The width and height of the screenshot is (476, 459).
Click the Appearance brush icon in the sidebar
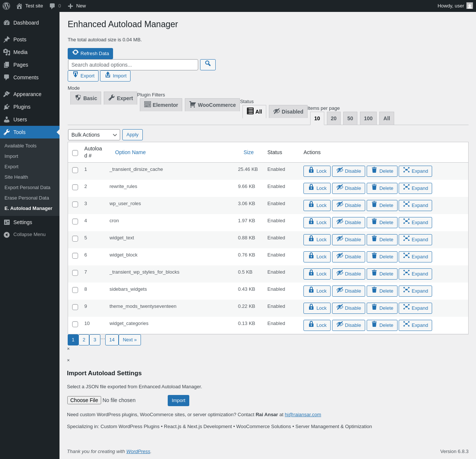(7, 94)
